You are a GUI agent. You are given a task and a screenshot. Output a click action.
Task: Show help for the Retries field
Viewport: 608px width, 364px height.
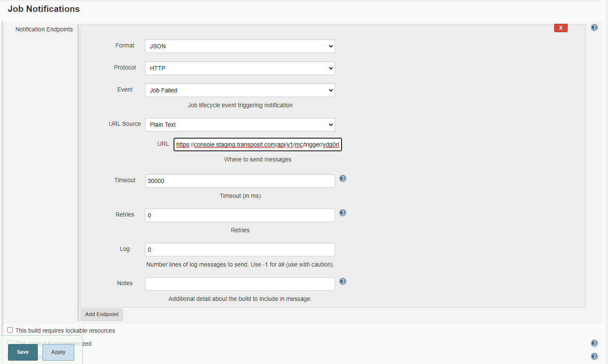pyautogui.click(x=343, y=213)
